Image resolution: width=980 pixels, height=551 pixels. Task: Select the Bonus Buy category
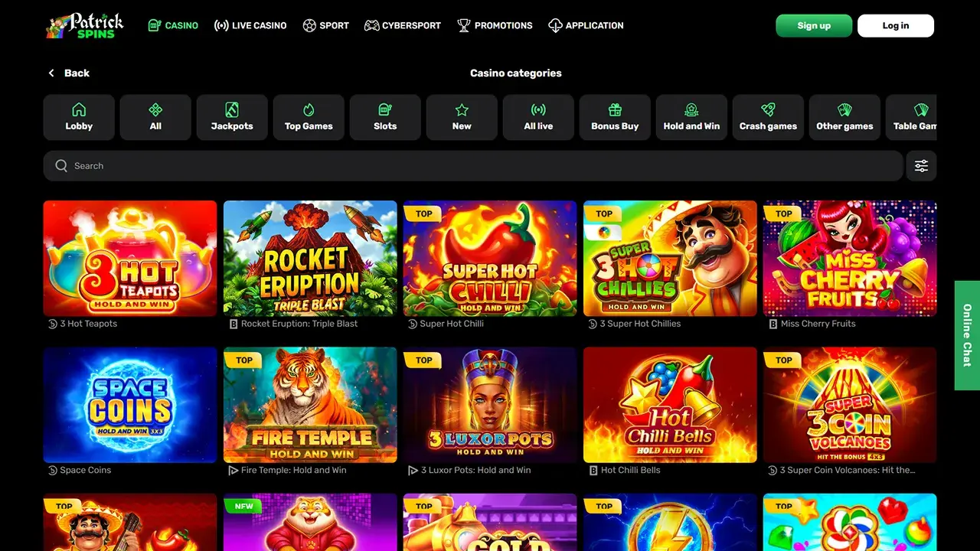tap(615, 117)
